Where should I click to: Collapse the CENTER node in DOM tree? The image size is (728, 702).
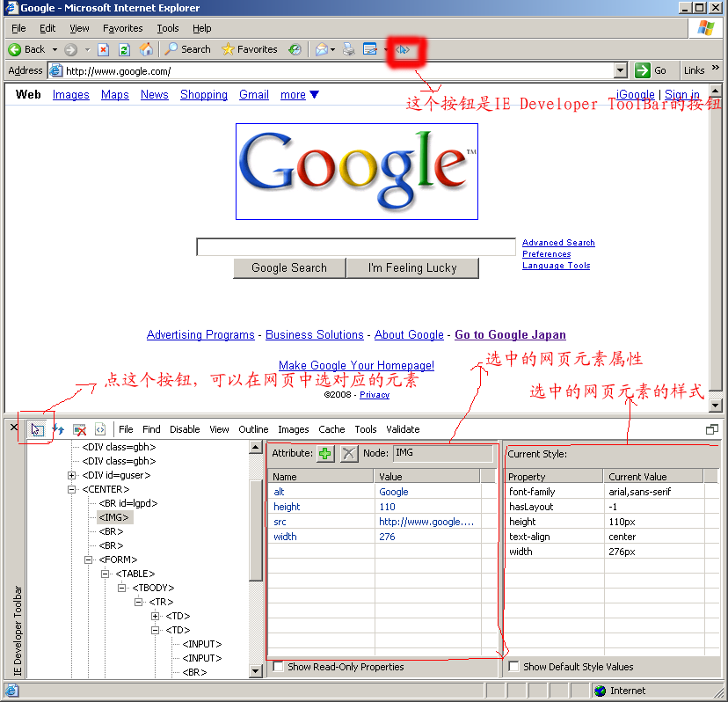click(x=72, y=489)
